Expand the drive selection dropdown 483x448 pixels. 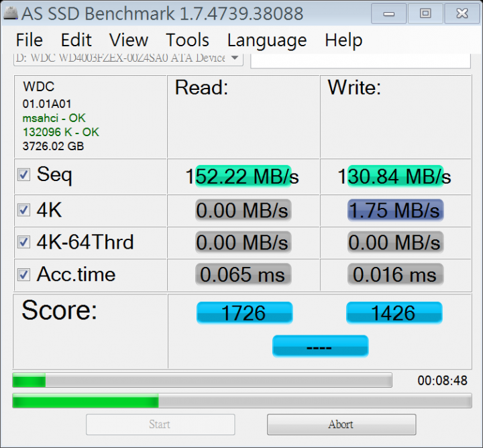tap(235, 58)
